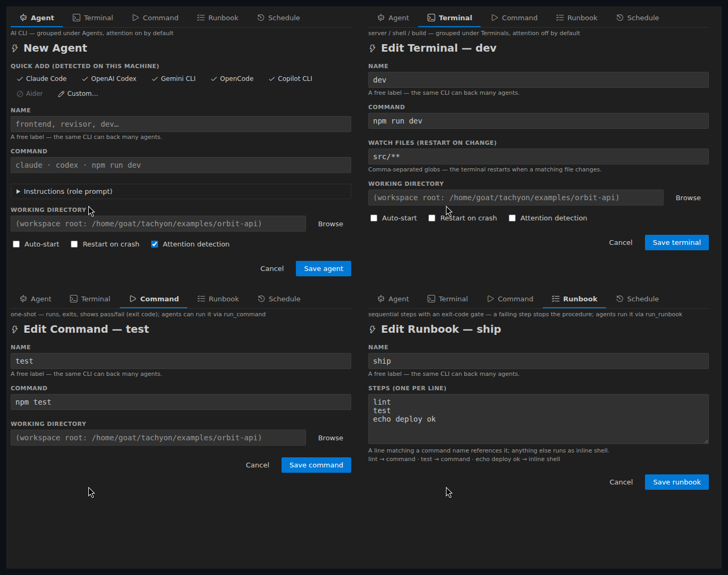Click the Command play icon in Edit Terminal panel
Screen dimensions: 728x575
(494, 18)
